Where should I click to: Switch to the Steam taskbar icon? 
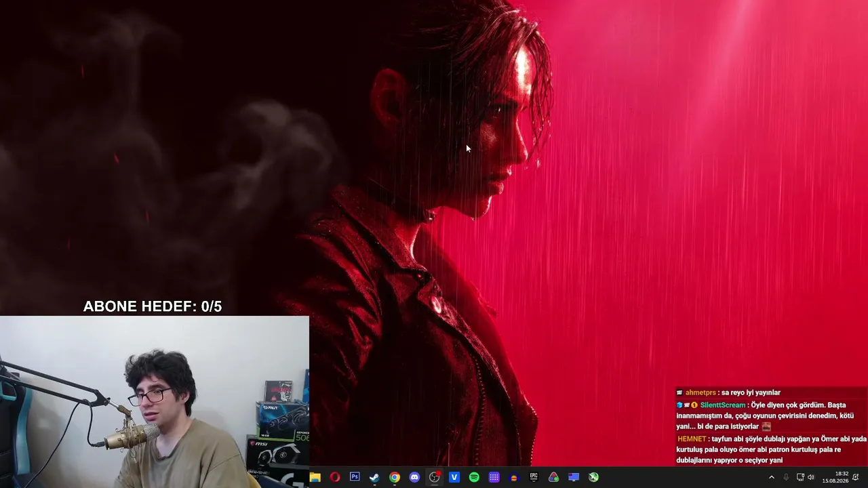click(x=374, y=477)
